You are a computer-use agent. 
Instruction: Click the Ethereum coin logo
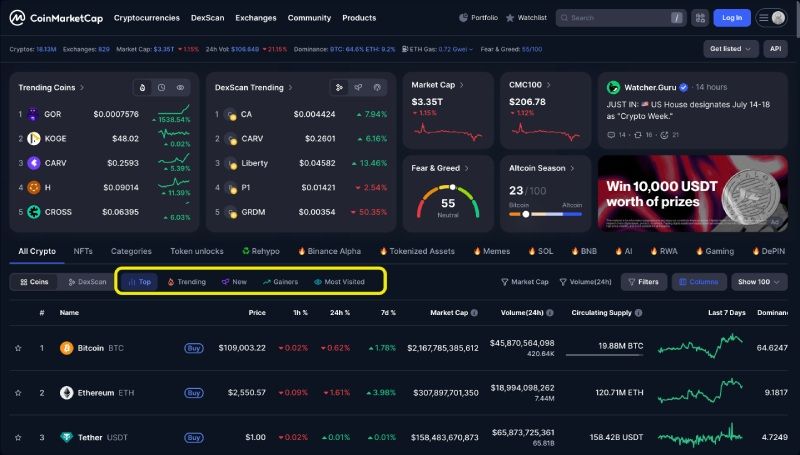click(x=67, y=393)
